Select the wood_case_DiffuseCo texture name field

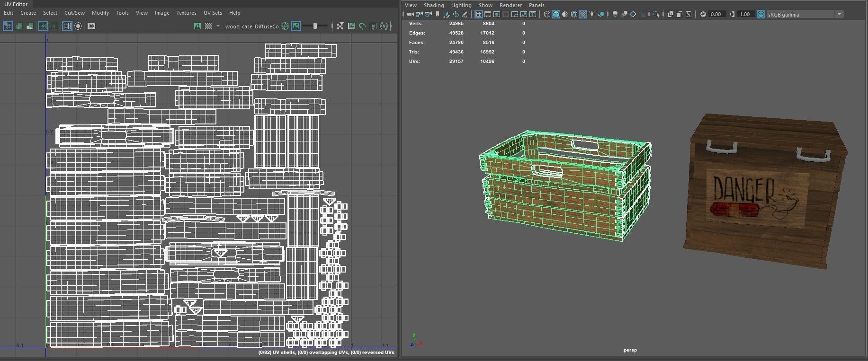click(x=252, y=26)
